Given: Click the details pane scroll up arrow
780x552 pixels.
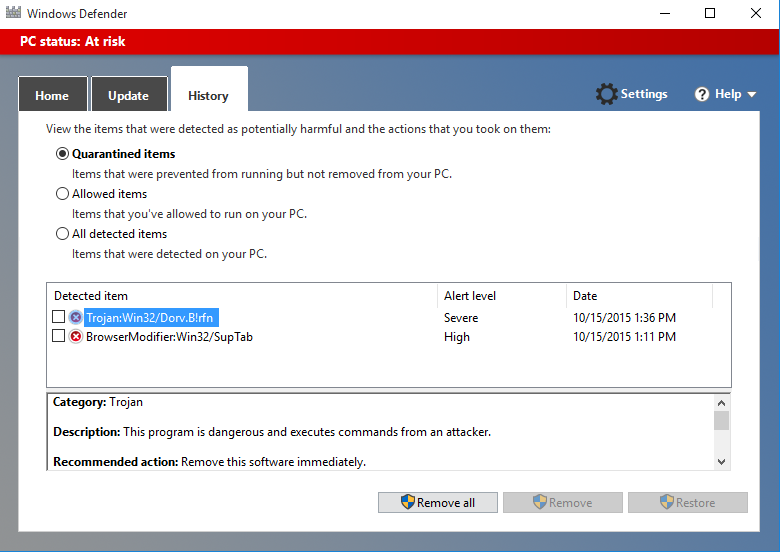Looking at the screenshot, I should (x=721, y=402).
